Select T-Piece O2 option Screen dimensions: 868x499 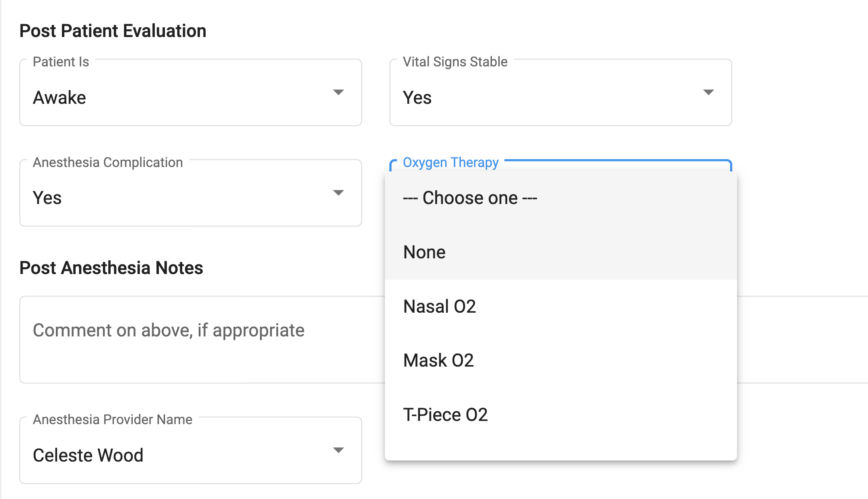[446, 414]
